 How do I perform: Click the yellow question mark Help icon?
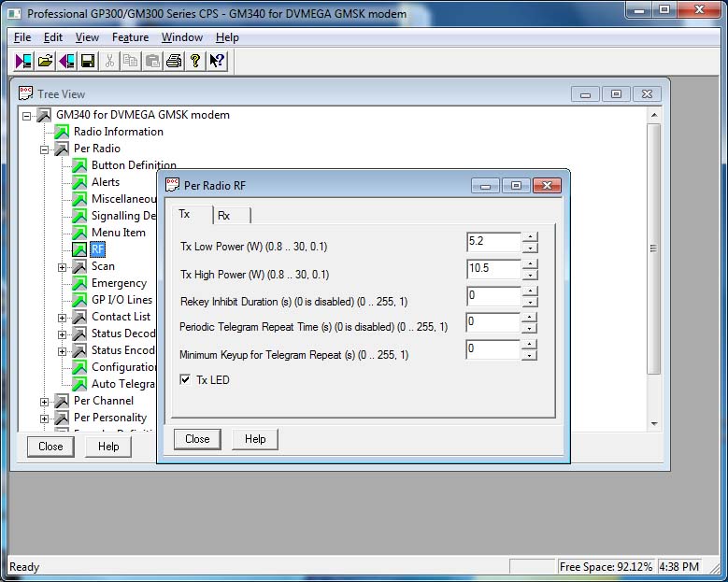(x=195, y=61)
